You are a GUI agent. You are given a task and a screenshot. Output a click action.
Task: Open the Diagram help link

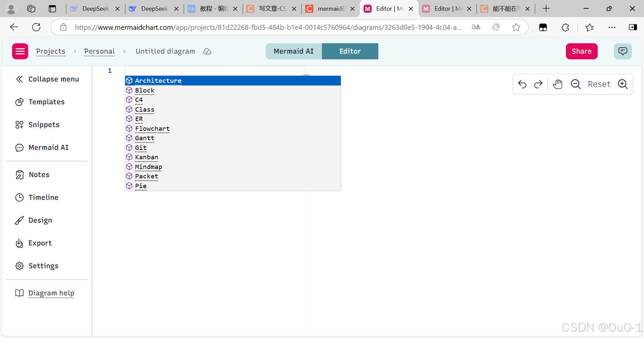coord(45,293)
